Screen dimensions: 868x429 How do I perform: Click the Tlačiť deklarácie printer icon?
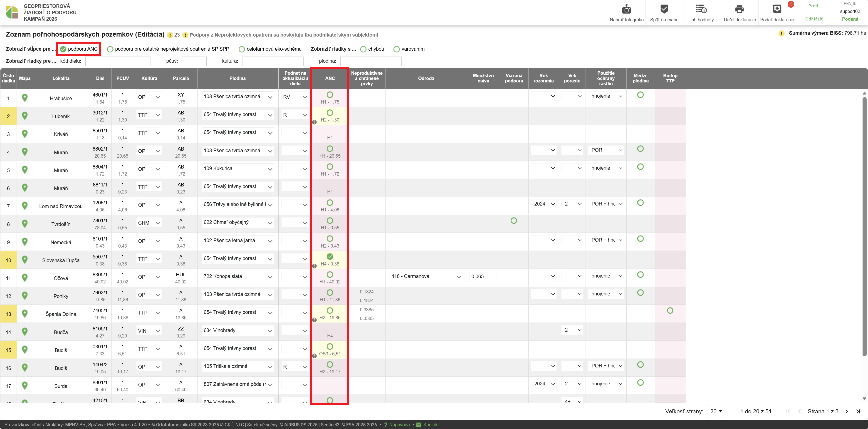tap(739, 10)
